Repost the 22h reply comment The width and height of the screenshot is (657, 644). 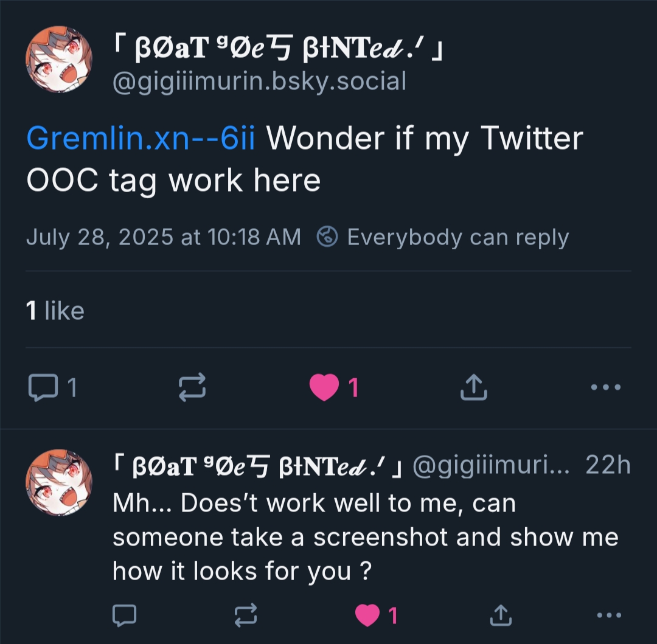tap(246, 616)
